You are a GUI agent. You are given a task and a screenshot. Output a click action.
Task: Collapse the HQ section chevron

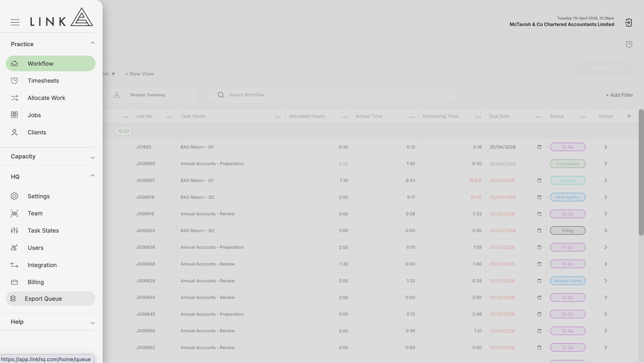click(x=93, y=175)
